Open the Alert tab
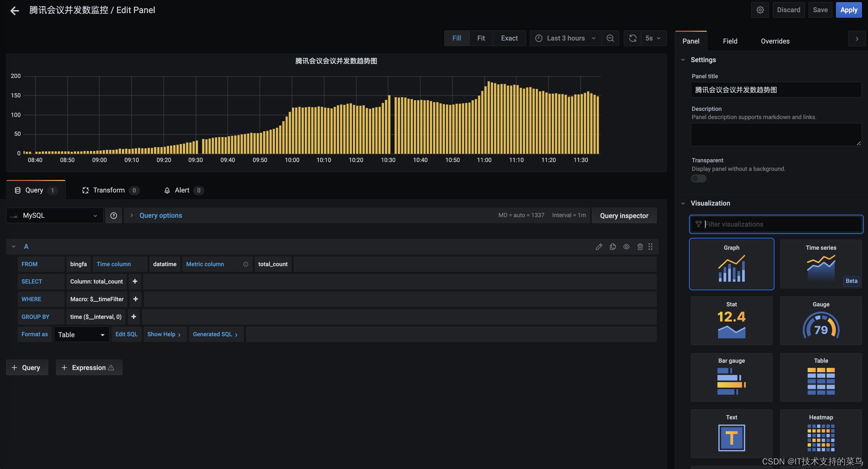This screenshot has height=469, width=868. (x=184, y=191)
